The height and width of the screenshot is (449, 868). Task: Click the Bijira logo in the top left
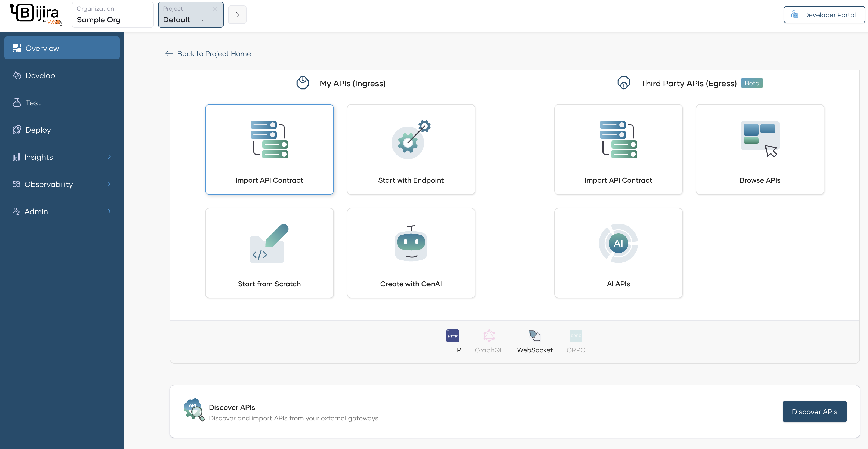pyautogui.click(x=35, y=14)
